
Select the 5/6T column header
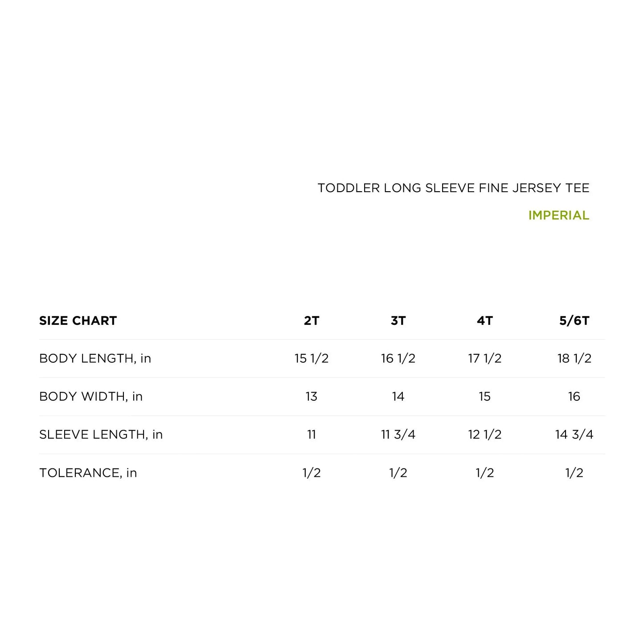(574, 321)
